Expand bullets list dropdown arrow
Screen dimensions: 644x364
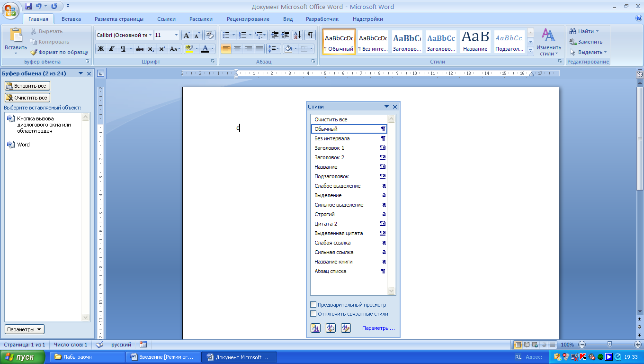click(233, 35)
